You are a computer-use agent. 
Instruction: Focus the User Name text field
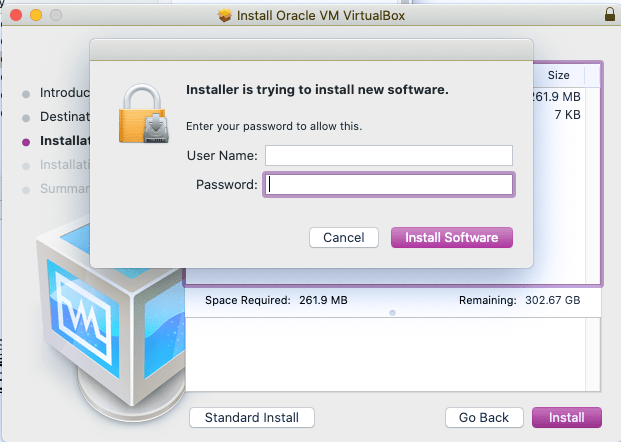click(x=388, y=155)
